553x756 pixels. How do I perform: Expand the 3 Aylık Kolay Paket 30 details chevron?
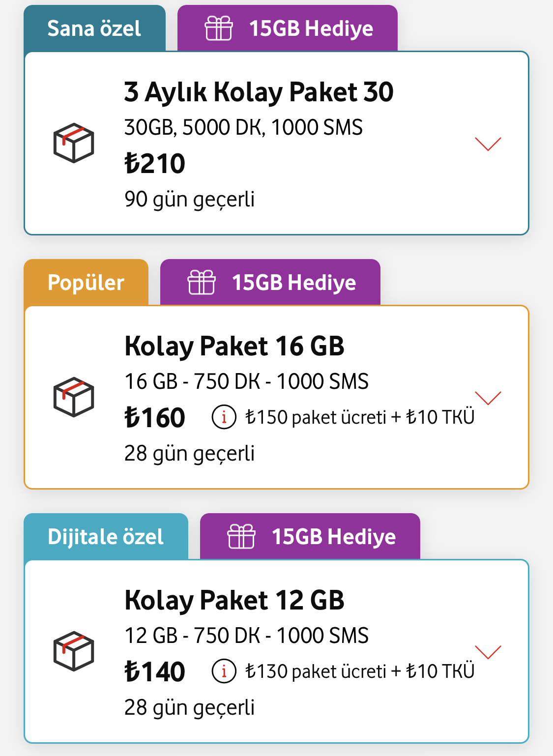488,144
